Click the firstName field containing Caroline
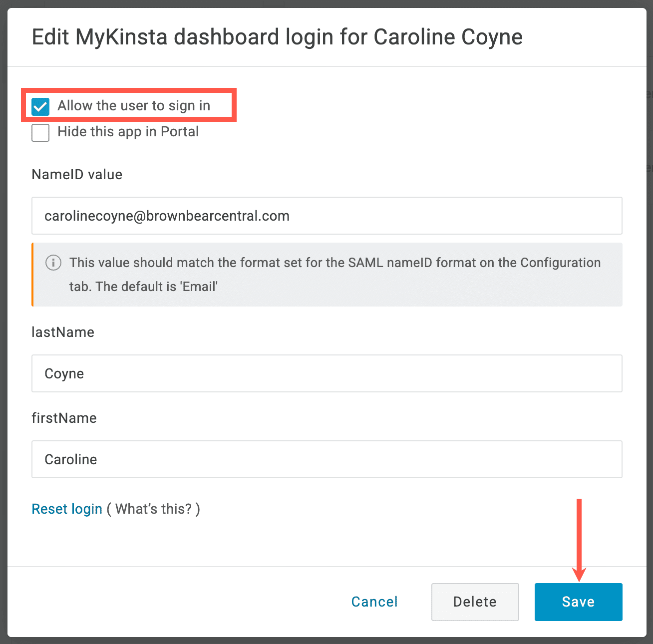The image size is (653, 644). 326,459
